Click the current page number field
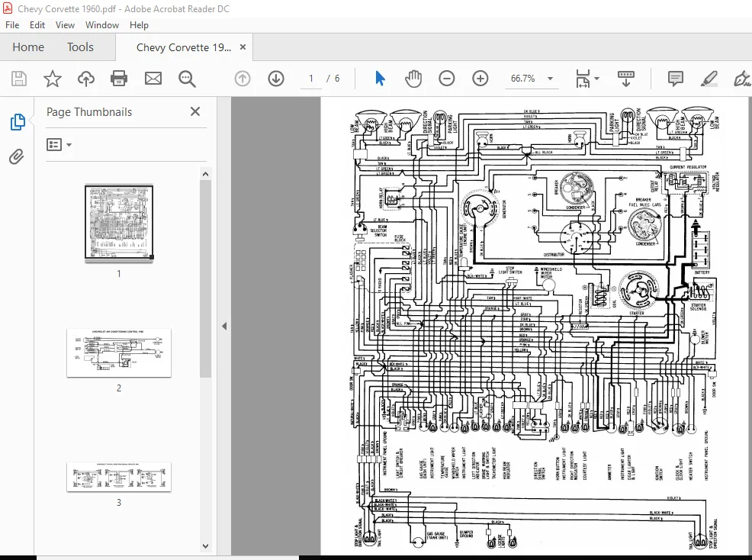This screenshot has width=752, height=560. coord(310,79)
